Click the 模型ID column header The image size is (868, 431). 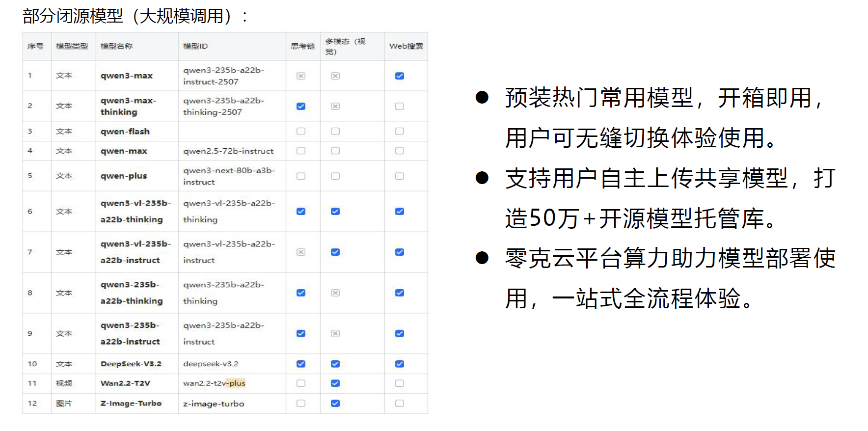click(x=195, y=46)
